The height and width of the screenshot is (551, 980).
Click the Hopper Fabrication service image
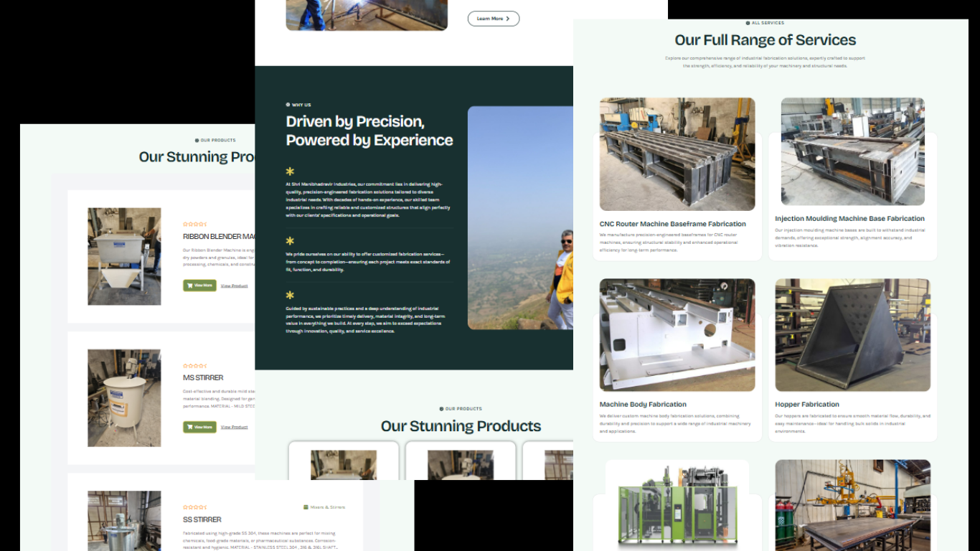pyautogui.click(x=852, y=335)
